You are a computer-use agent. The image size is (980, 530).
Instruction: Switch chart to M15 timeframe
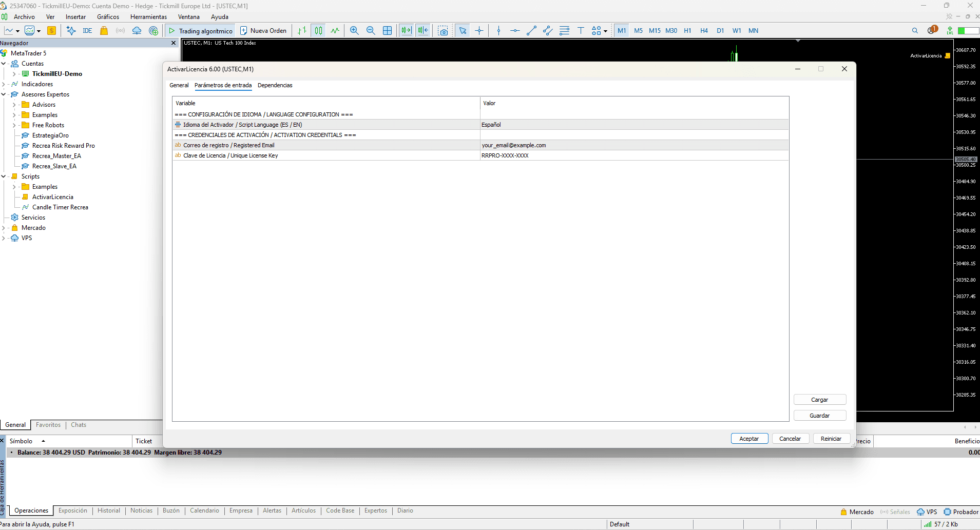[655, 31]
